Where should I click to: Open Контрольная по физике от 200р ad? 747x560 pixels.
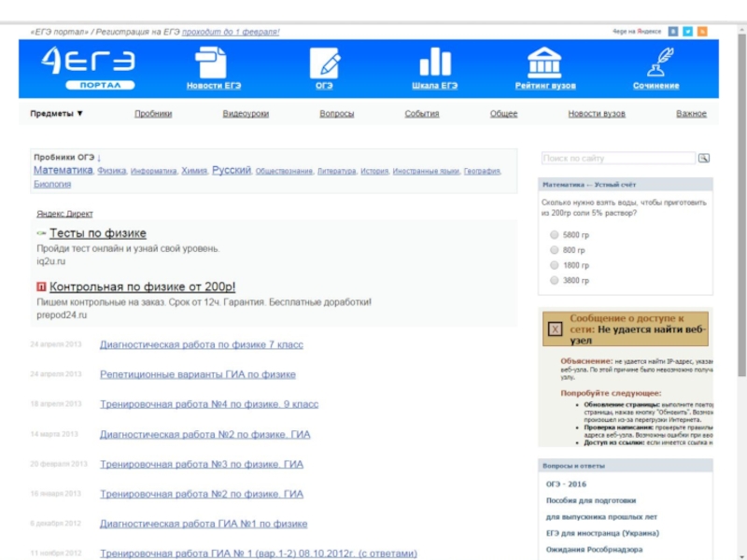point(143,287)
